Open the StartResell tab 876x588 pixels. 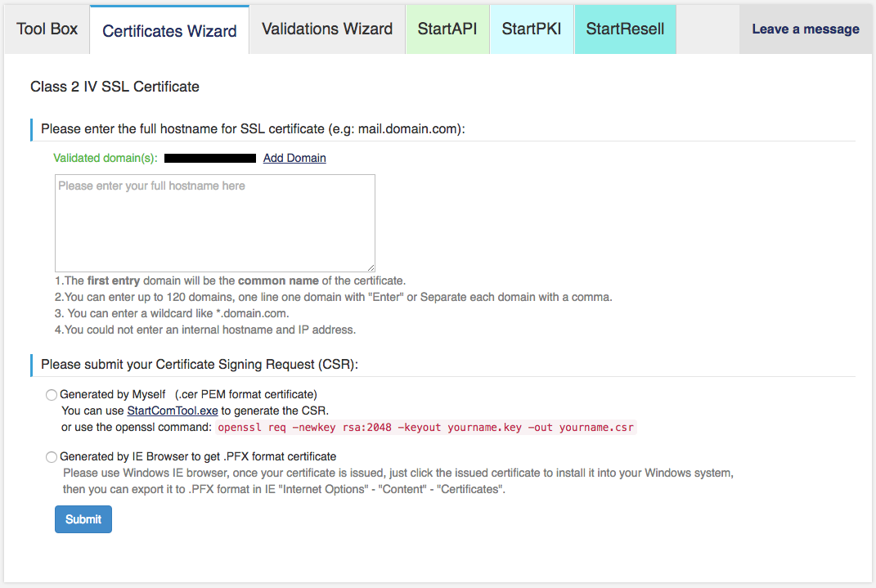pos(625,29)
